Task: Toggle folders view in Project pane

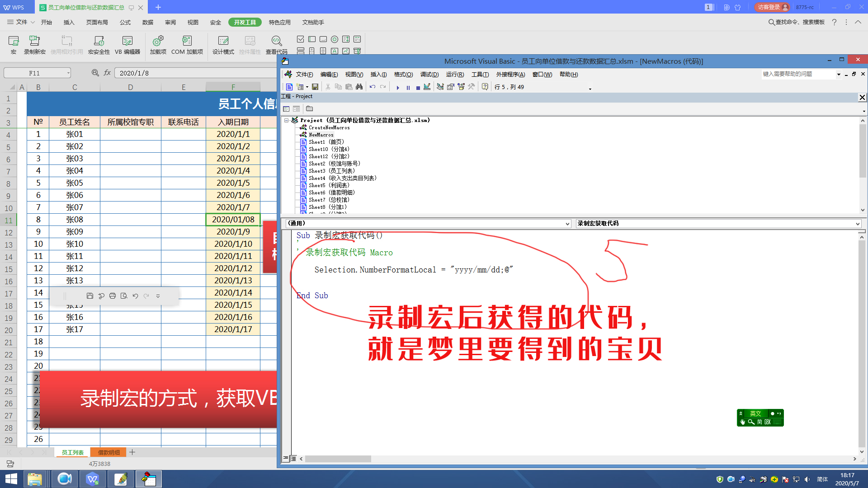Action: pyautogui.click(x=309, y=109)
